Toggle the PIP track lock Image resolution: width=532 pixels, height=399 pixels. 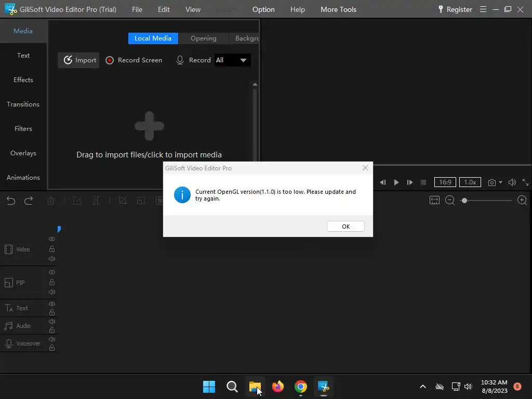[x=52, y=282]
